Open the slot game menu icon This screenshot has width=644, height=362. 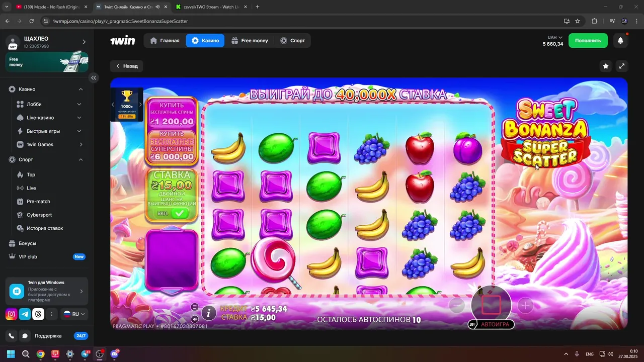pos(195,307)
